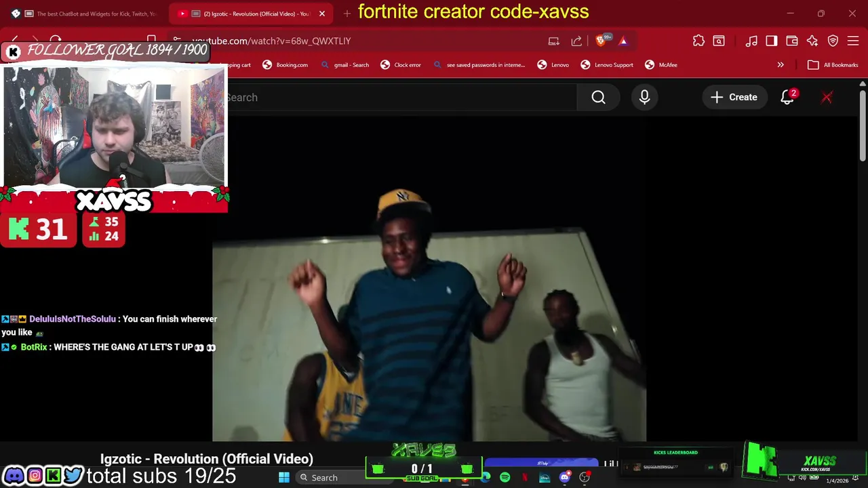Start YouTube voice search with the microphone
Viewport: 868px width, 488px height.
click(644, 98)
